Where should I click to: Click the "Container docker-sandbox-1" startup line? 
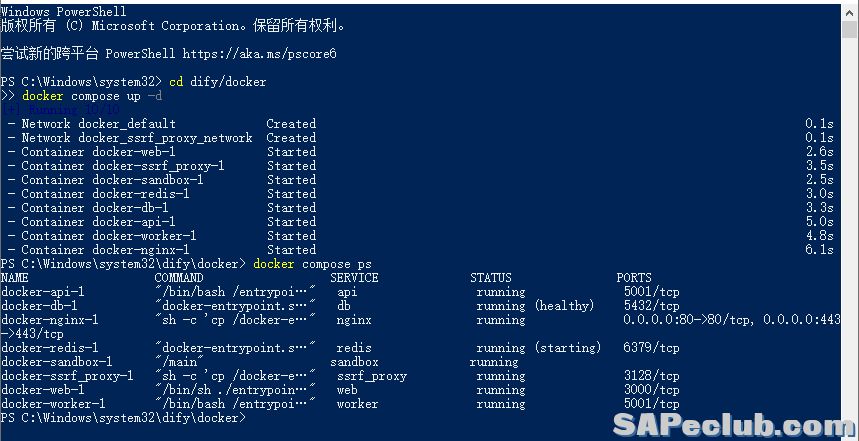point(112,180)
